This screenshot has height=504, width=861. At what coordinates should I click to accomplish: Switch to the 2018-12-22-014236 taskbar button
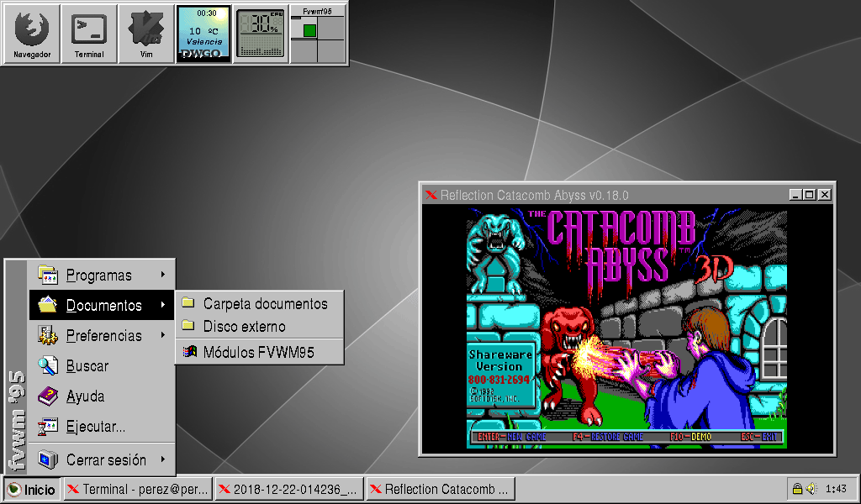point(289,489)
